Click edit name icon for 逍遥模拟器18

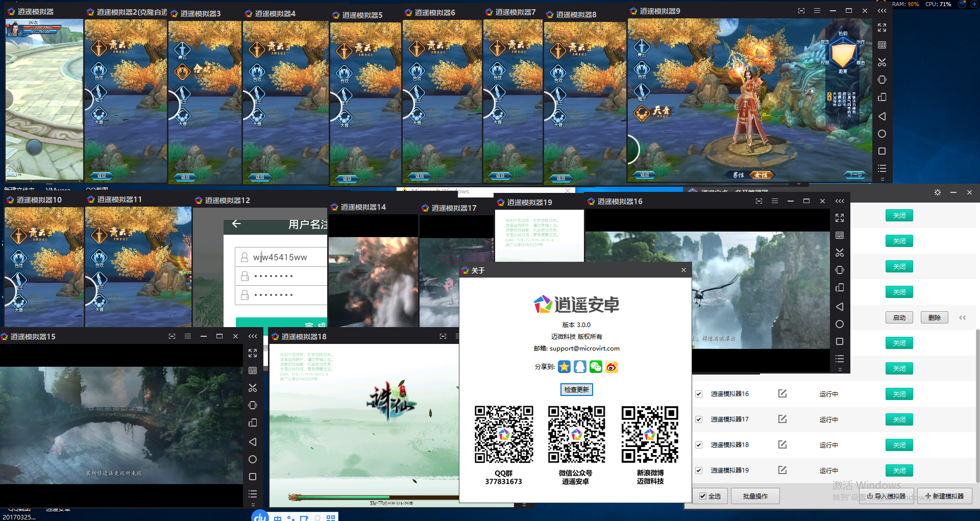[782, 444]
